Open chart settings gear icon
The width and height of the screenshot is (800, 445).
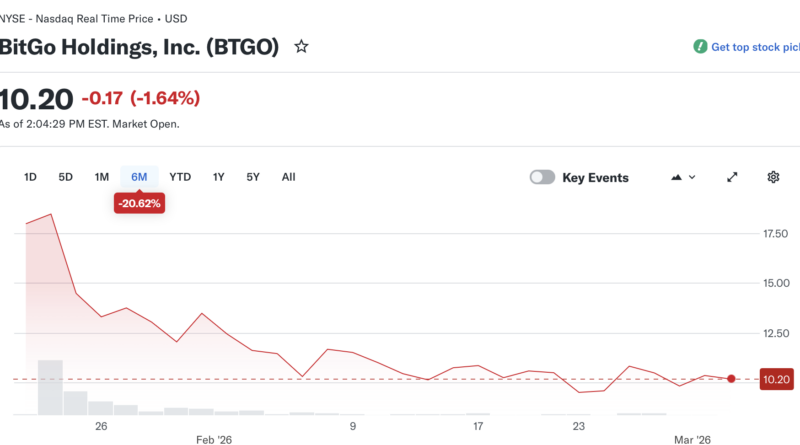pos(773,177)
